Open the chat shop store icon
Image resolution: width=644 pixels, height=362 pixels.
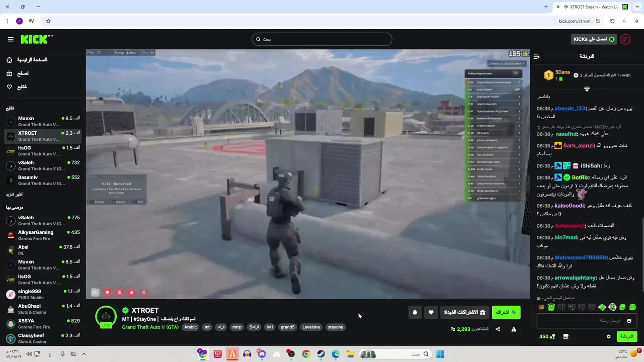click(x=566, y=336)
